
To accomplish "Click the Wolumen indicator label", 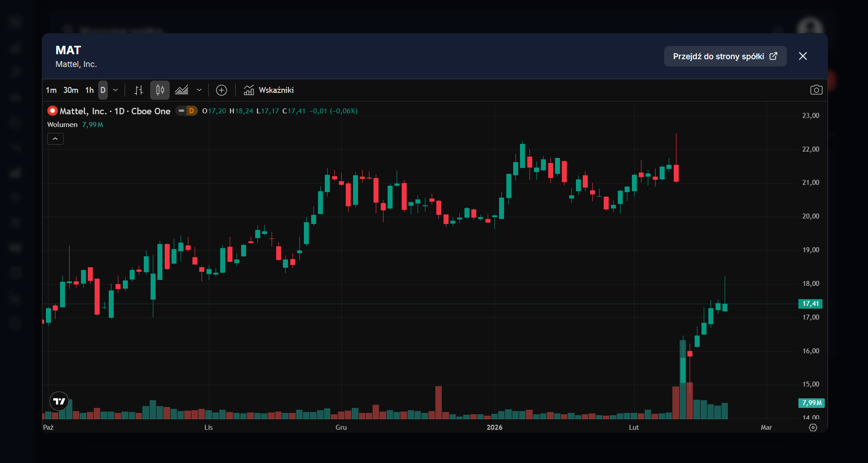I will click(62, 125).
